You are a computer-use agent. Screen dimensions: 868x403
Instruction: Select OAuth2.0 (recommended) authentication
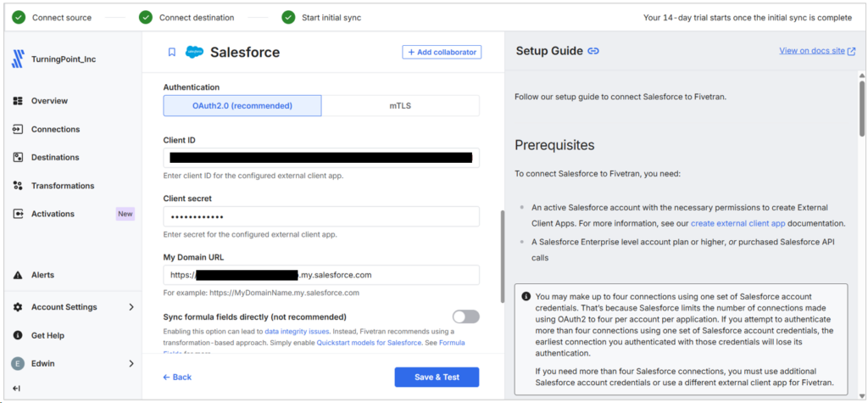coord(242,106)
